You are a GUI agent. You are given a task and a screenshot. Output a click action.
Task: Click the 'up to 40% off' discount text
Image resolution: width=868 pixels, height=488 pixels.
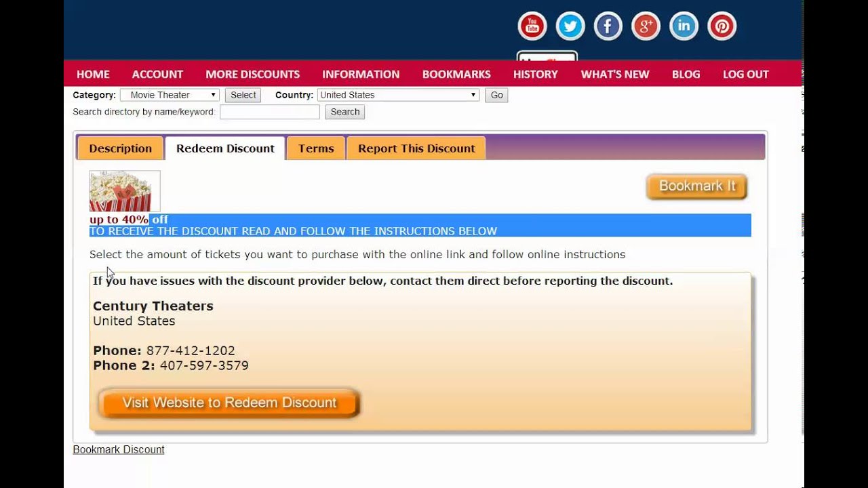coord(129,220)
